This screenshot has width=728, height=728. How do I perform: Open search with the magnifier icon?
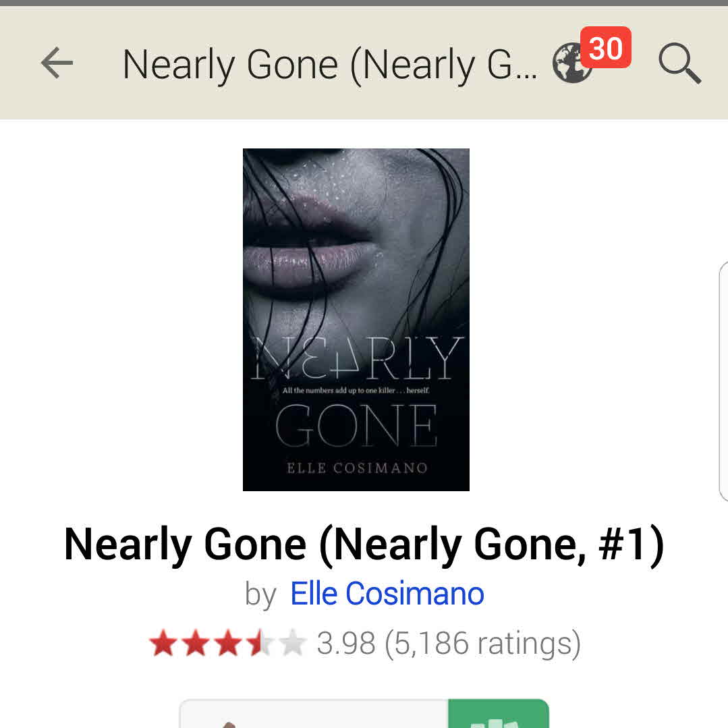coord(679,63)
